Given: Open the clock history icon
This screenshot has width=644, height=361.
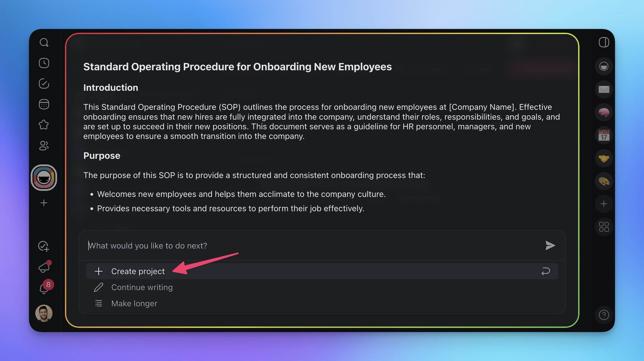Looking at the screenshot, I should (x=44, y=63).
